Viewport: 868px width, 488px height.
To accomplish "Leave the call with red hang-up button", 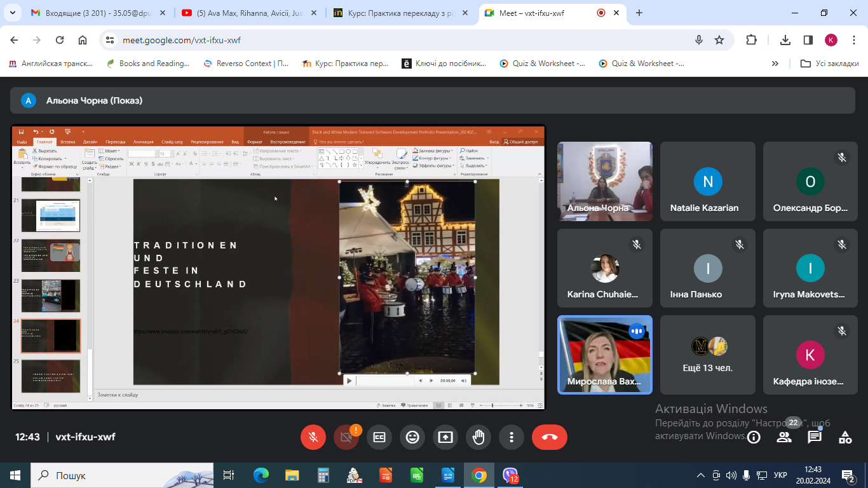I will (550, 437).
